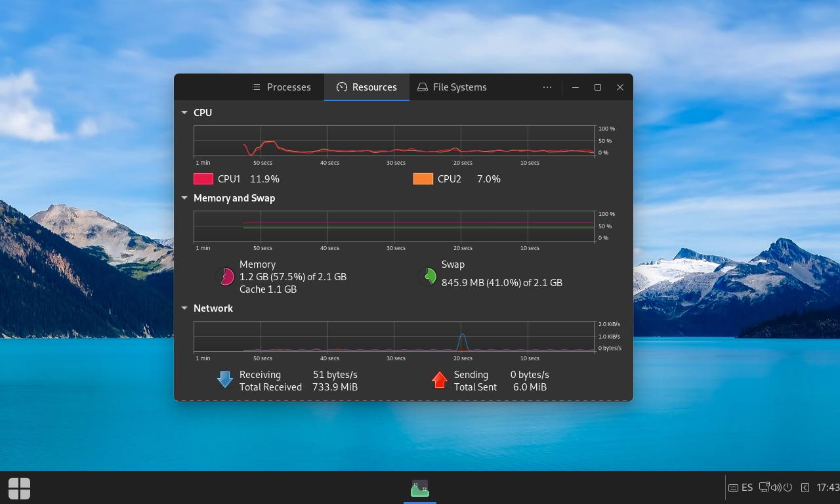The image size is (840, 504).
Task: Click the CPU1 11.9% value
Action: (264, 179)
